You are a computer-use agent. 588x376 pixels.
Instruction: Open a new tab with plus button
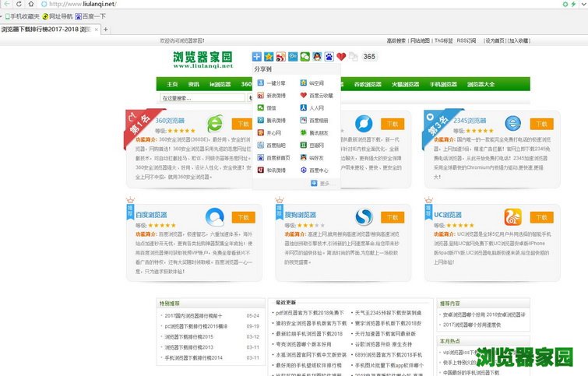pos(106,30)
